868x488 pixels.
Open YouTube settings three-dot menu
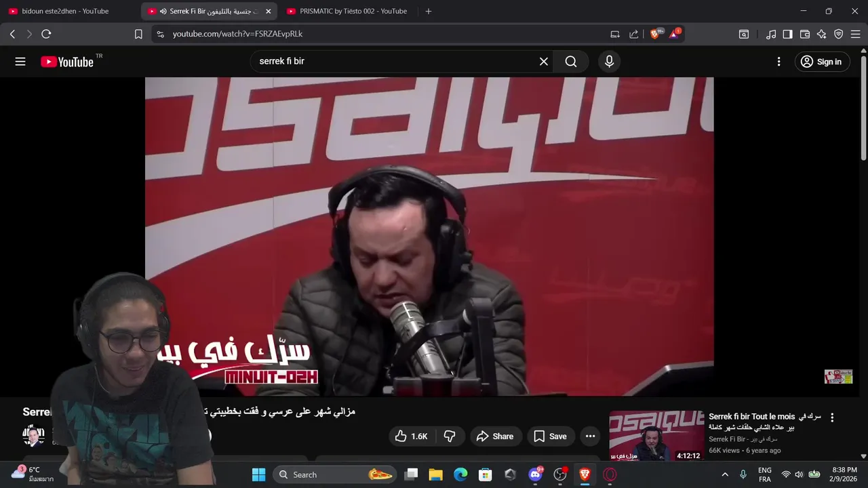(x=778, y=62)
